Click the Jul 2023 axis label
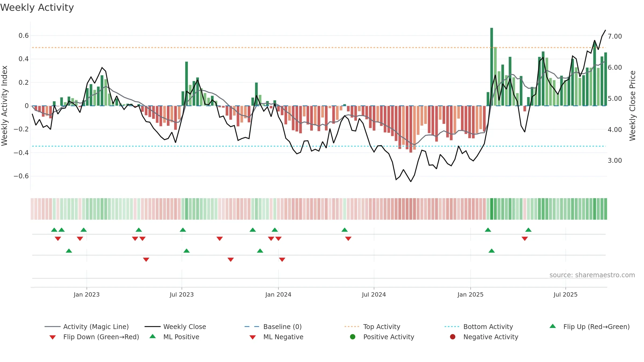 click(x=182, y=294)
